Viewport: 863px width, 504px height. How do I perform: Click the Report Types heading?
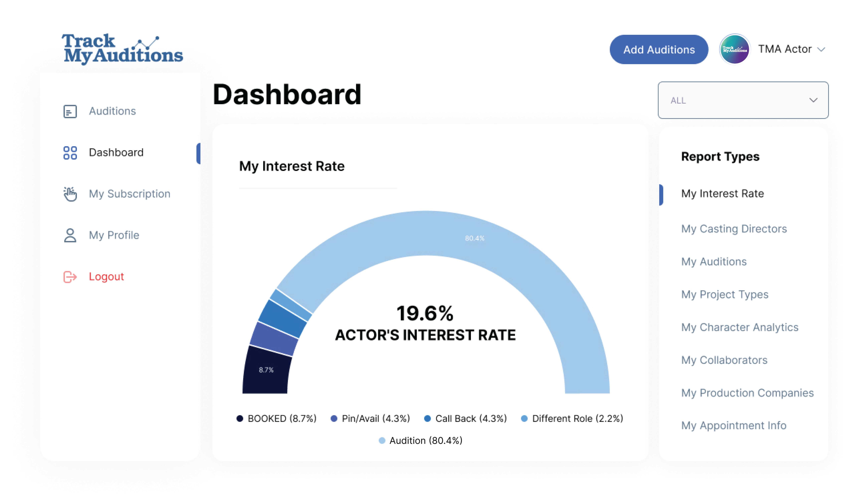[x=720, y=157]
